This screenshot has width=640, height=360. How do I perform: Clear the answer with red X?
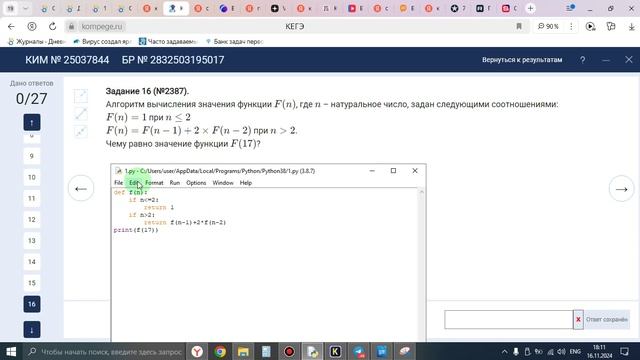[578, 320]
